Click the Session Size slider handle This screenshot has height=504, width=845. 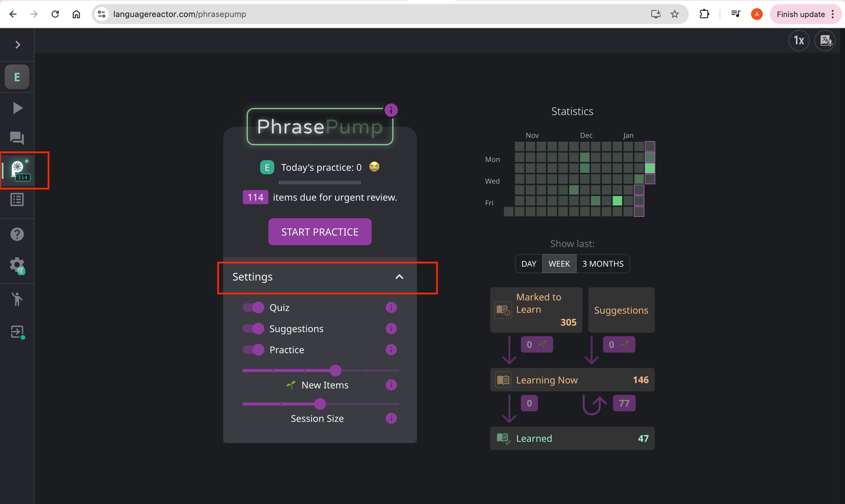[x=320, y=404]
